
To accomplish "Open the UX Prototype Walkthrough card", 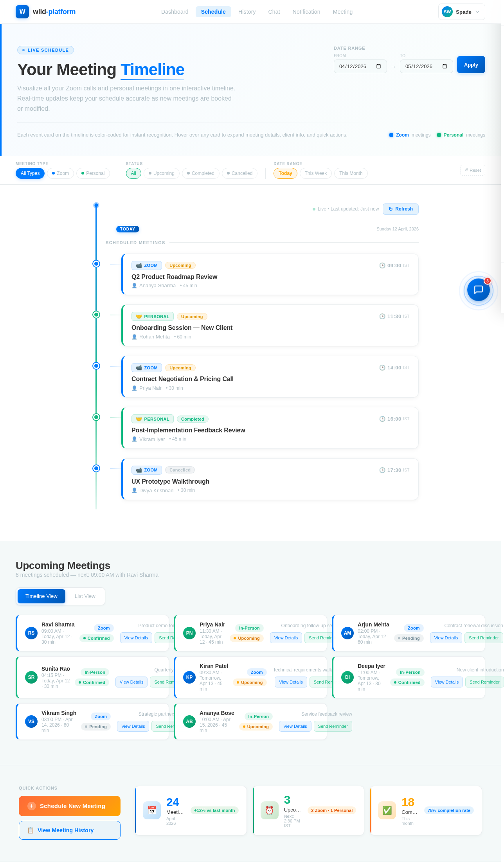I will [x=270, y=479].
